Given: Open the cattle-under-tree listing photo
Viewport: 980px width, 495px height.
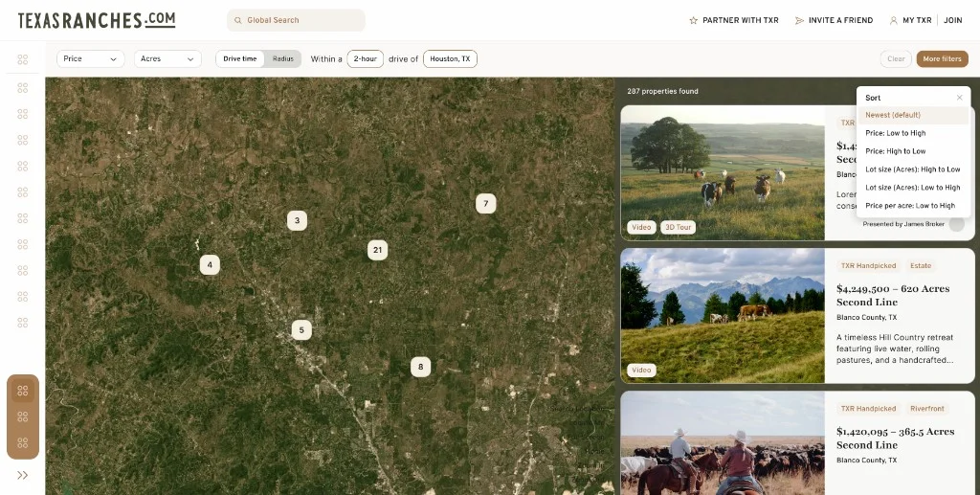Looking at the screenshot, I should coord(723,173).
